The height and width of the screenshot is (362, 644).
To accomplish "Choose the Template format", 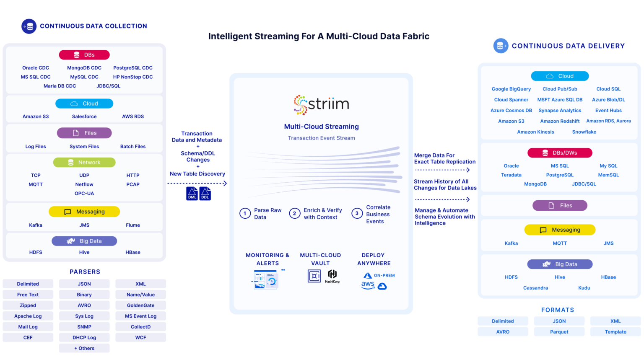I will tap(615, 332).
